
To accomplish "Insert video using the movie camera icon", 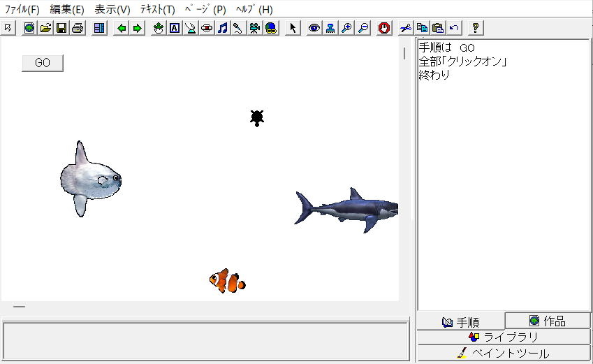I will [254, 28].
